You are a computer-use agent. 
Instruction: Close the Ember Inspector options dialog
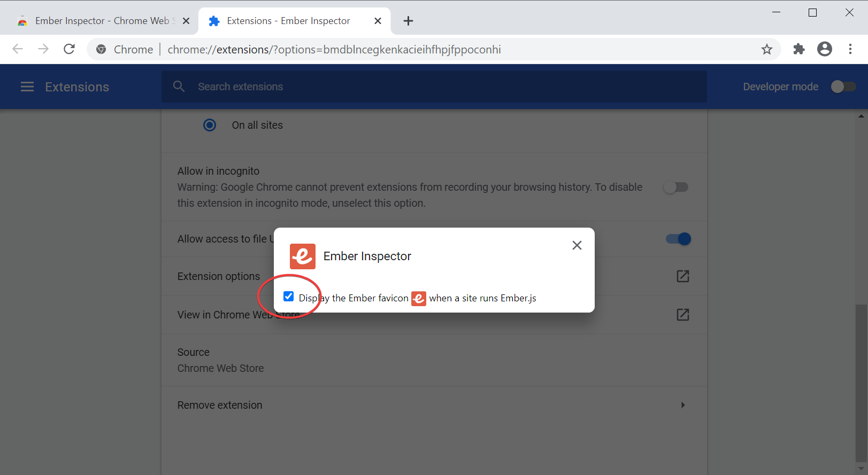pyautogui.click(x=577, y=245)
